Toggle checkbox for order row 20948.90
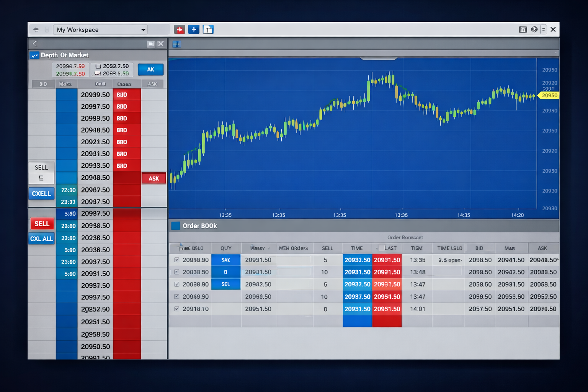Screen dimensions: 588x392 [177, 260]
